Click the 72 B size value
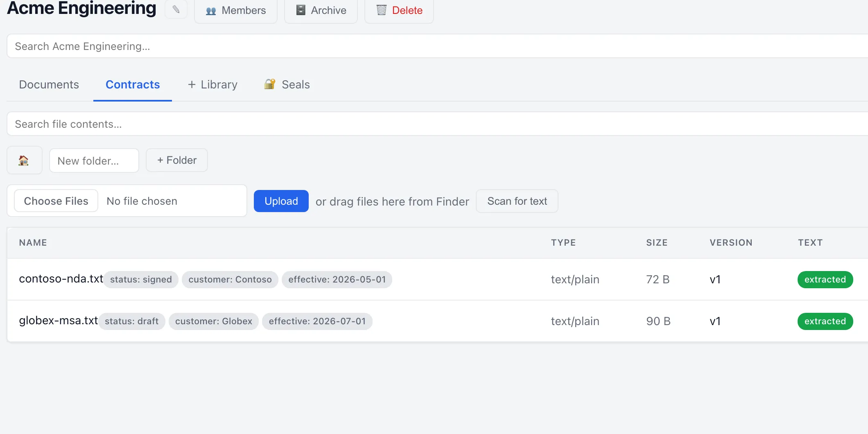Viewport: 868px width, 434px height. click(x=658, y=280)
